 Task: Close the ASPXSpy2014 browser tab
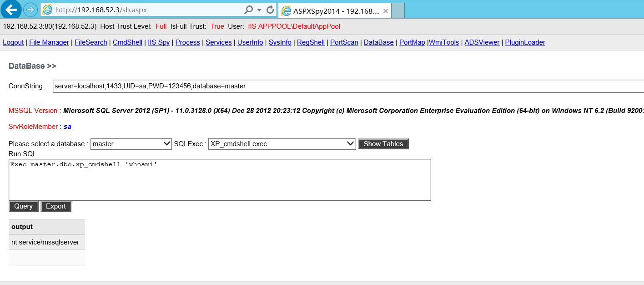(386, 11)
